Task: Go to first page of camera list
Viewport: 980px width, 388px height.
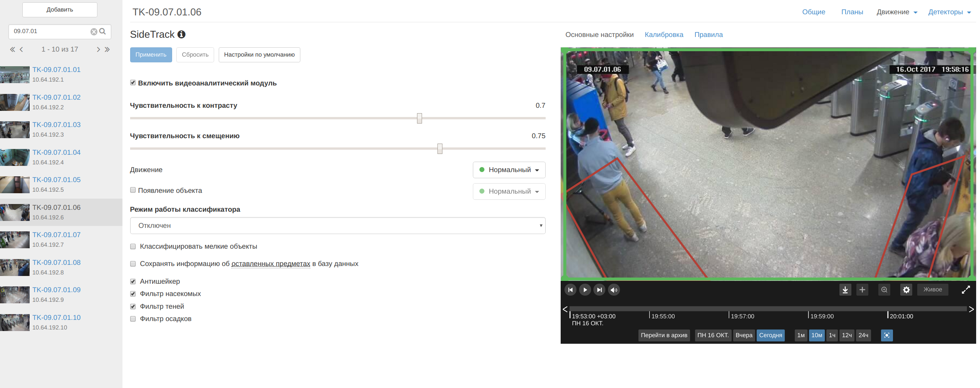Action: pyautogui.click(x=12, y=49)
